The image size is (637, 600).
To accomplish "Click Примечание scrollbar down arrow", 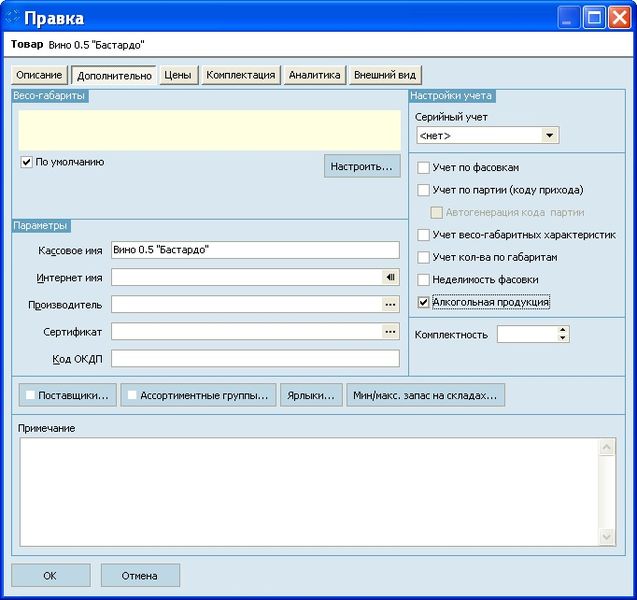I will pyautogui.click(x=607, y=537).
